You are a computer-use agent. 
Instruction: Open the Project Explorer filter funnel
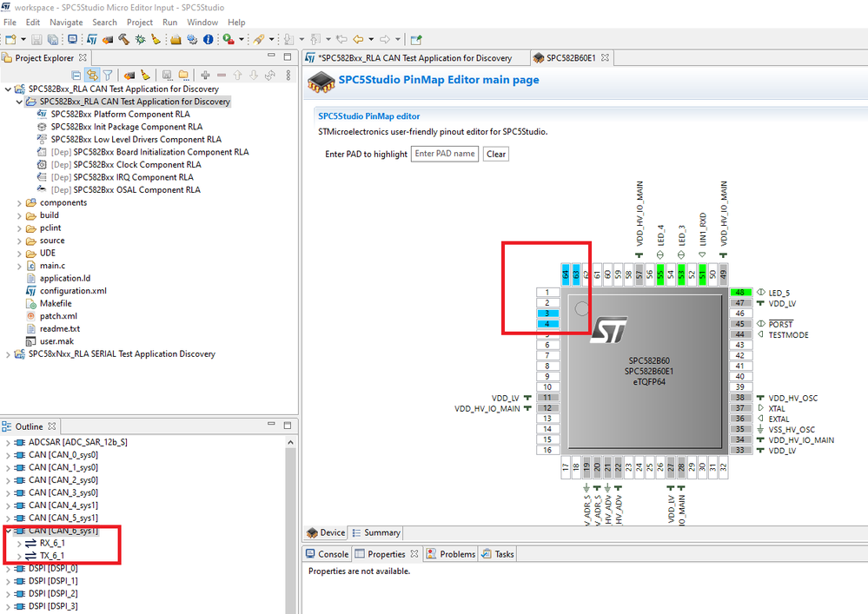pyautogui.click(x=108, y=76)
